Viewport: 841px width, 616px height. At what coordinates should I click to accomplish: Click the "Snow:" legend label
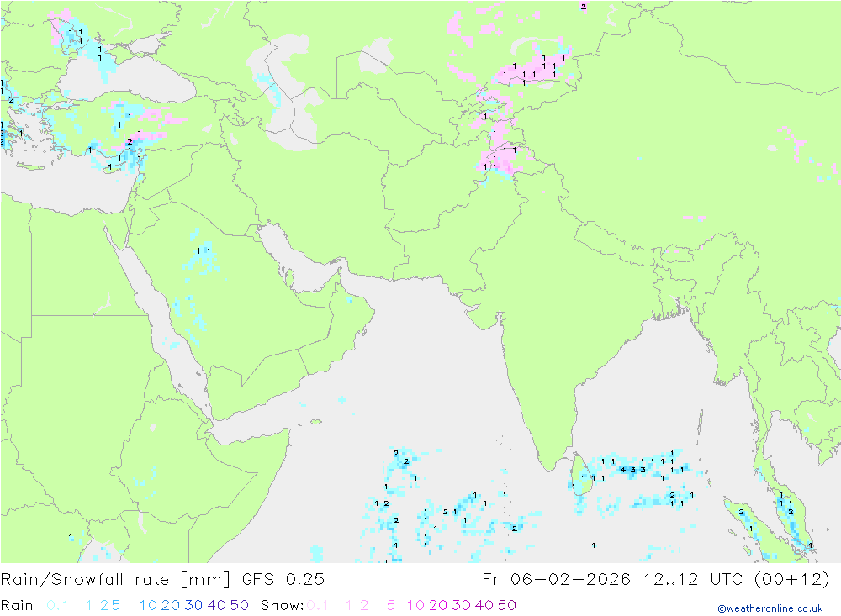point(282,605)
